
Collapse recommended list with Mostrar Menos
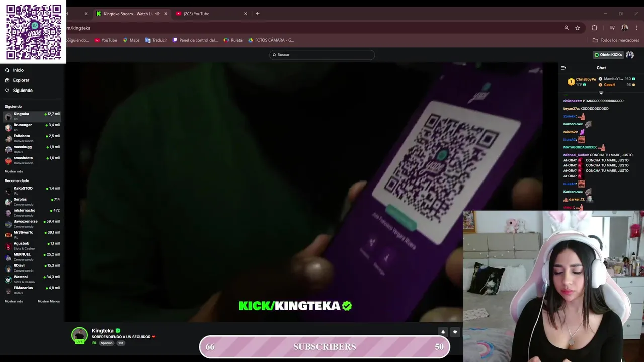[x=49, y=301]
